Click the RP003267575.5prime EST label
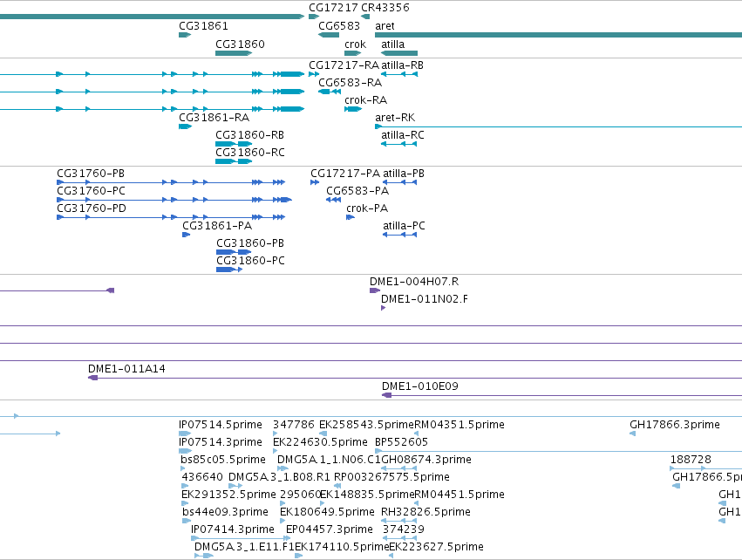The width and height of the screenshot is (742, 560). (391, 477)
